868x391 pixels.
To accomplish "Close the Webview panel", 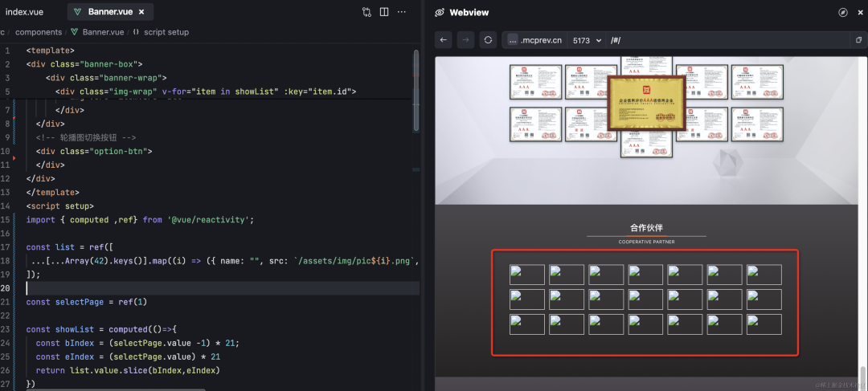I will tap(859, 12).
